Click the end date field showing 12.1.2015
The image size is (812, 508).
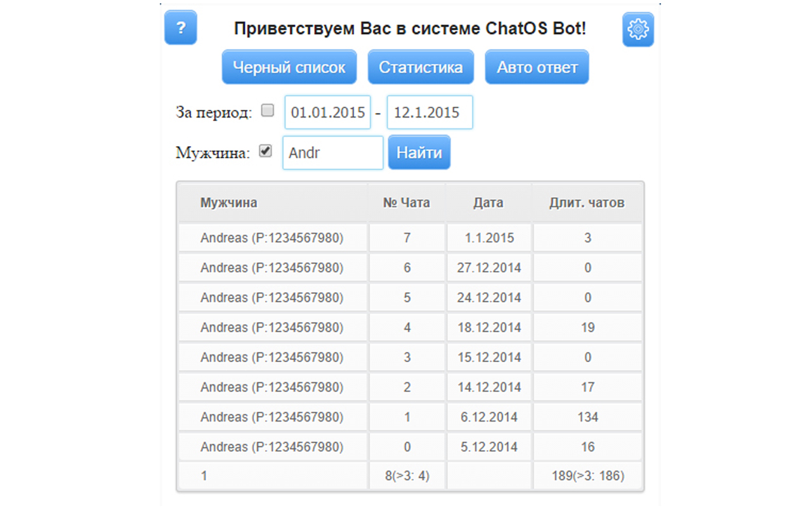click(429, 112)
